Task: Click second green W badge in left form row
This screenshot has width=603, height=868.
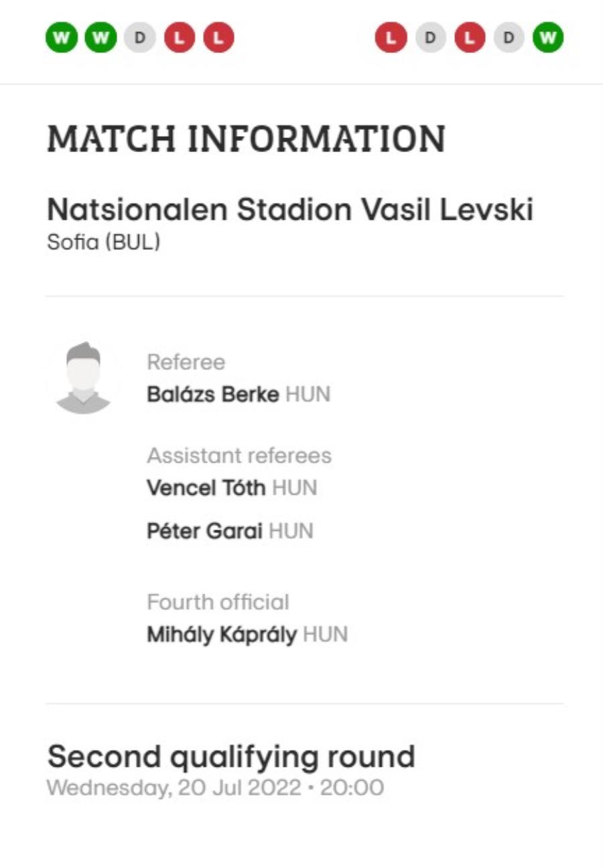Action: [100, 38]
